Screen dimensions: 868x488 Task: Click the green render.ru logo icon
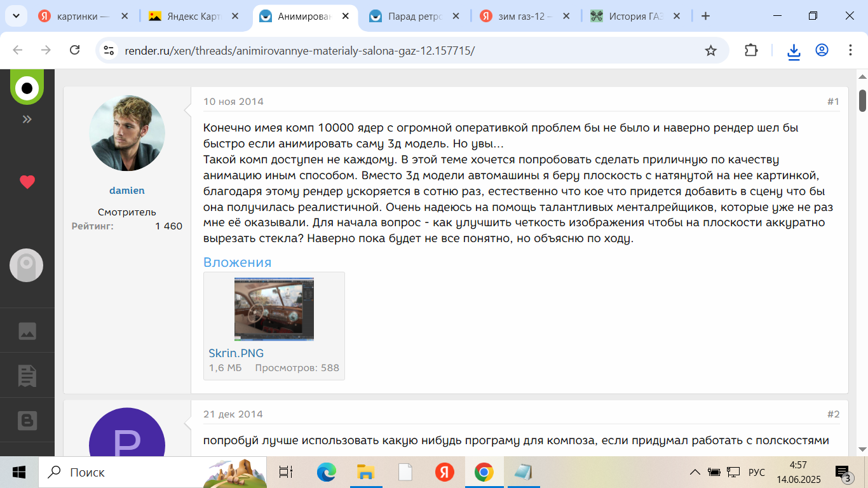[27, 87]
